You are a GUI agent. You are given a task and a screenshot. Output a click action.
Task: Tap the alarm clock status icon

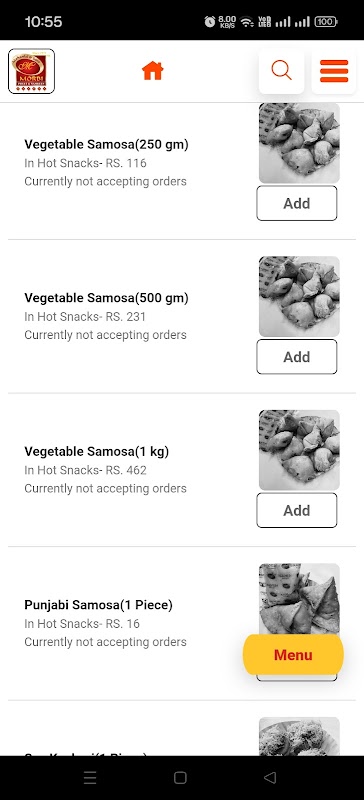(210, 21)
